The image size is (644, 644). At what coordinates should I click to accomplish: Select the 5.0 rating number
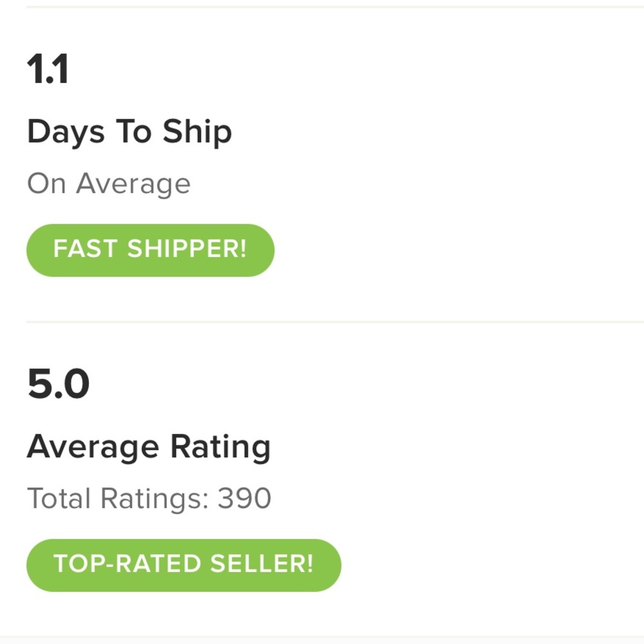pos(59,384)
